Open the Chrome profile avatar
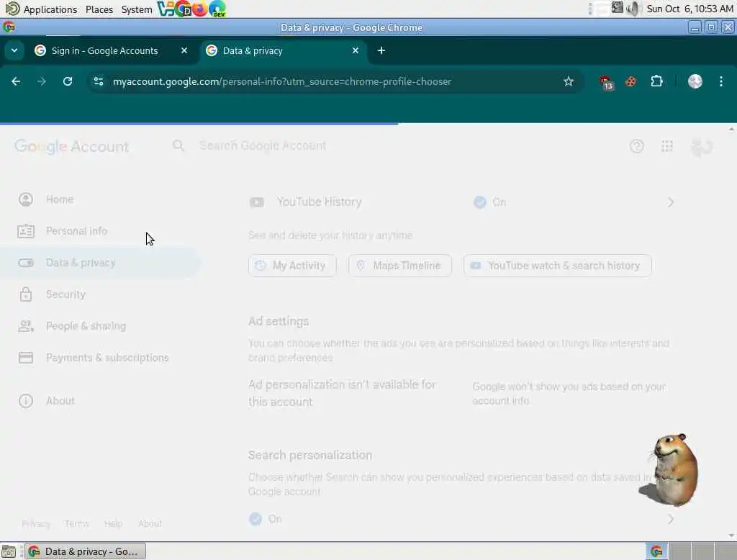Screen dimensions: 737x560 coord(695,81)
